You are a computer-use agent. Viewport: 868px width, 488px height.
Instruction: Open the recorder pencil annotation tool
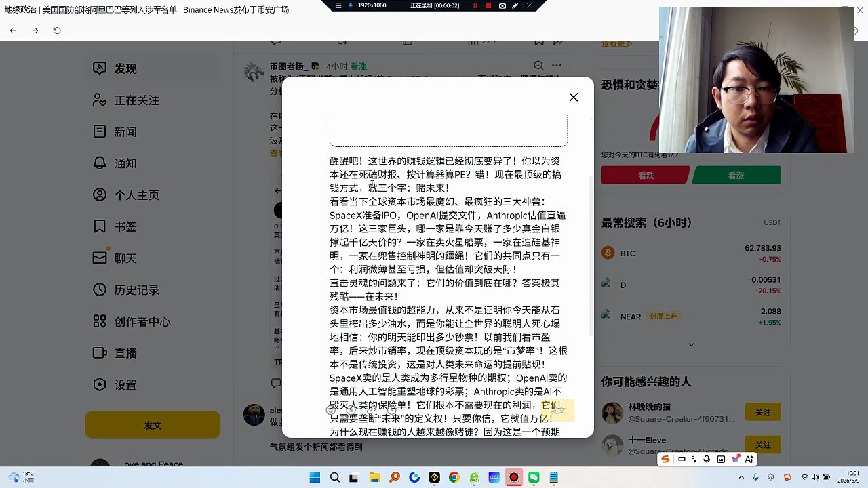point(515,5)
